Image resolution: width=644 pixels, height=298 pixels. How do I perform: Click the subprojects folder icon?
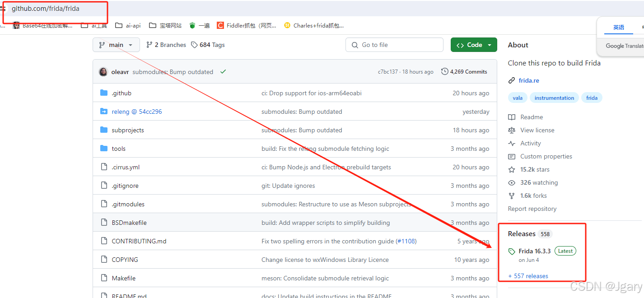(x=104, y=130)
